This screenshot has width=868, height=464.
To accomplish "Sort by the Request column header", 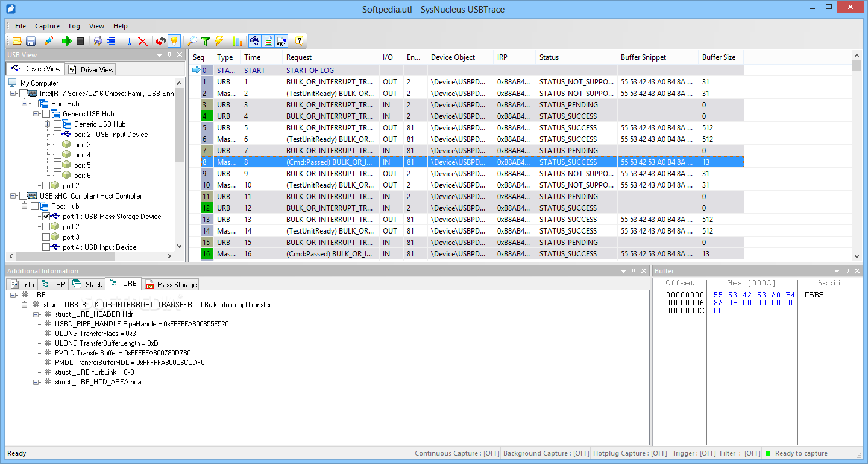I will (331, 57).
